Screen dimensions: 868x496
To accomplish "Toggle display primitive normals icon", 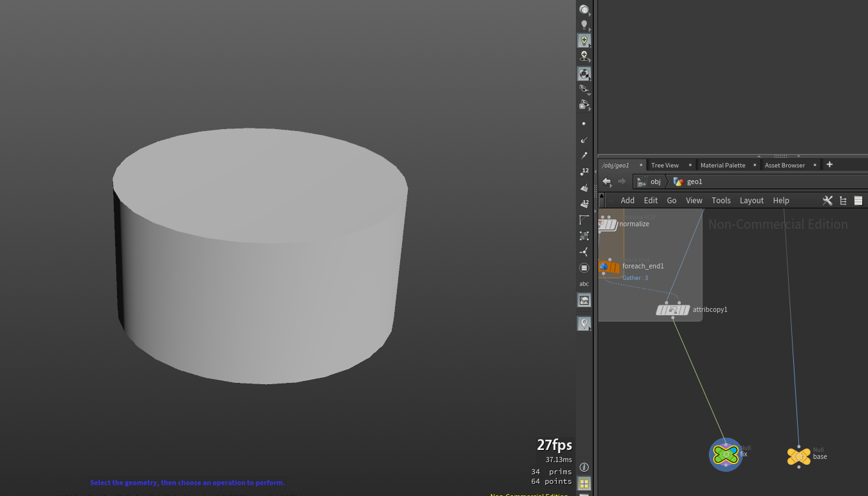I will pyautogui.click(x=584, y=188).
